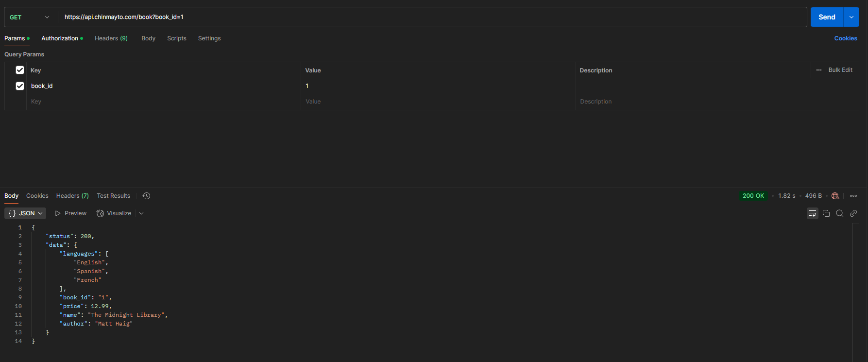The width and height of the screenshot is (868, 362).
Task: Switch to the request Body tab
Action: pos(148,38)
